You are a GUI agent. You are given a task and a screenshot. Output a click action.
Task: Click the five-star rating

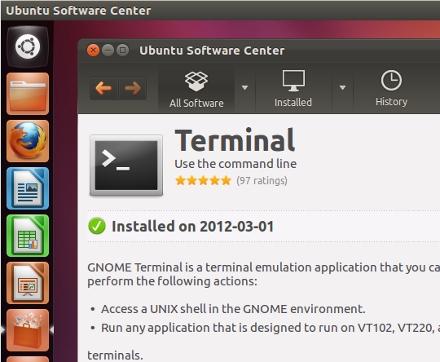pyautogui.click(x=203, y=181)
